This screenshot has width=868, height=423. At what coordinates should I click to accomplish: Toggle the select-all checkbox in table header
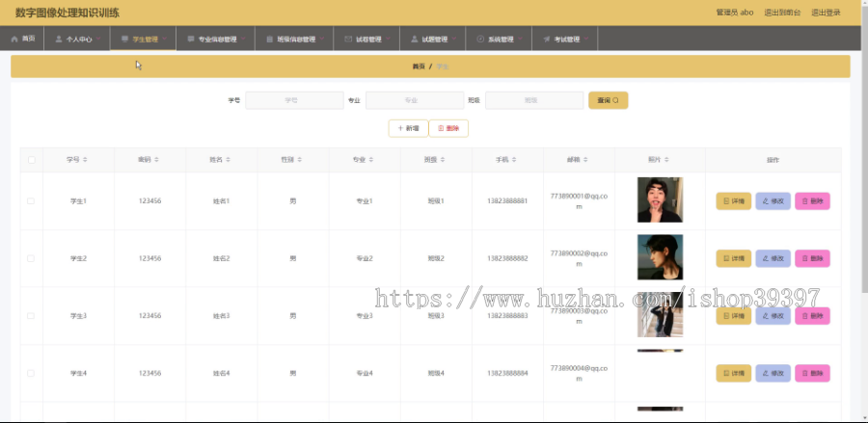tap(31, 160)
